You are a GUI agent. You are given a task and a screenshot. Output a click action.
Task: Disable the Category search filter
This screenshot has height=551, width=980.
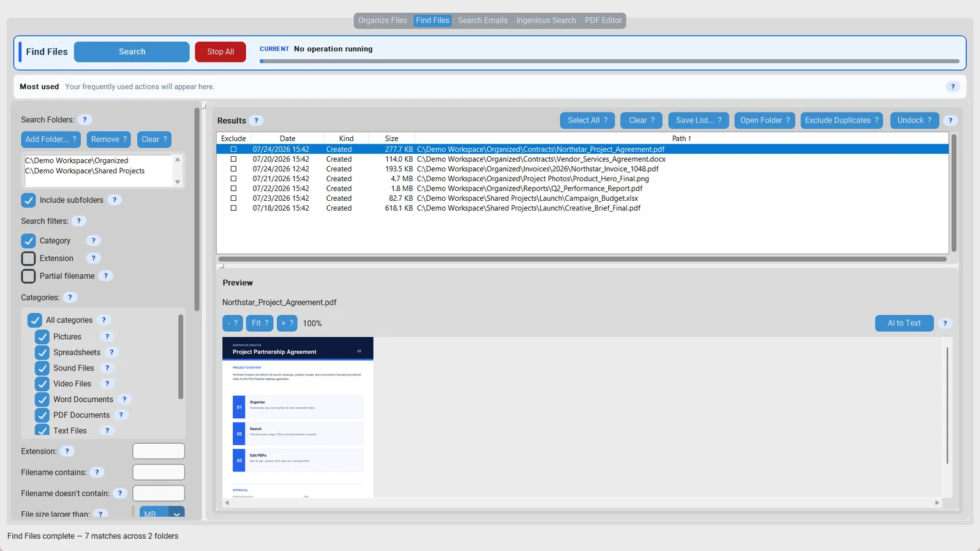(28, 241)
